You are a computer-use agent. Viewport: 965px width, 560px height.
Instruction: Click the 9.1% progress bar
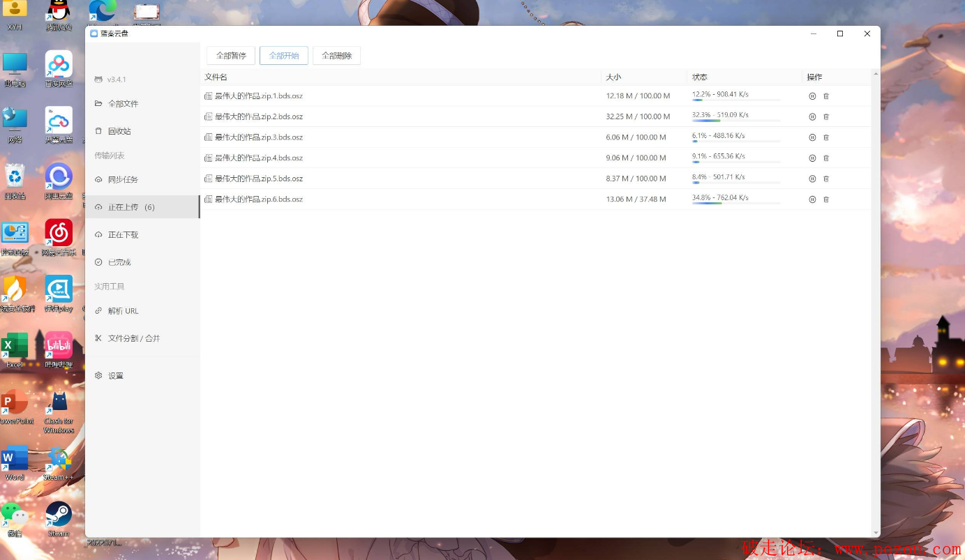coord(736,162)
